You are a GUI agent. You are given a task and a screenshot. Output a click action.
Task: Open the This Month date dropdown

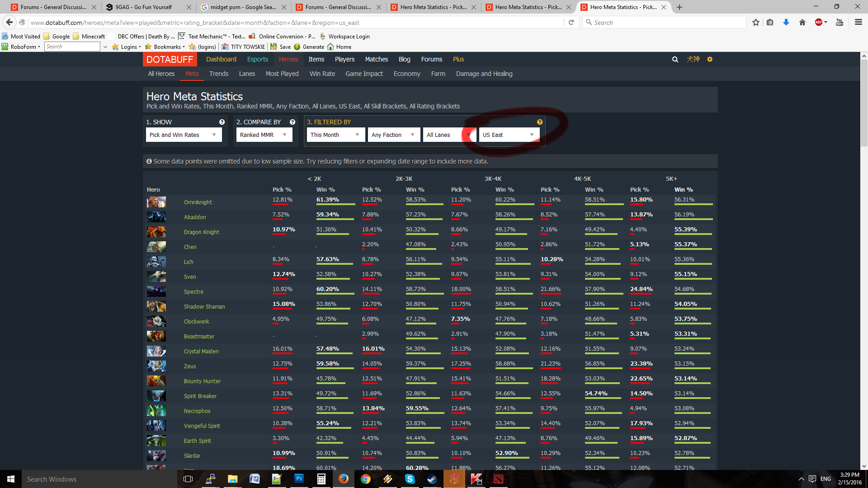coord(335,135)
